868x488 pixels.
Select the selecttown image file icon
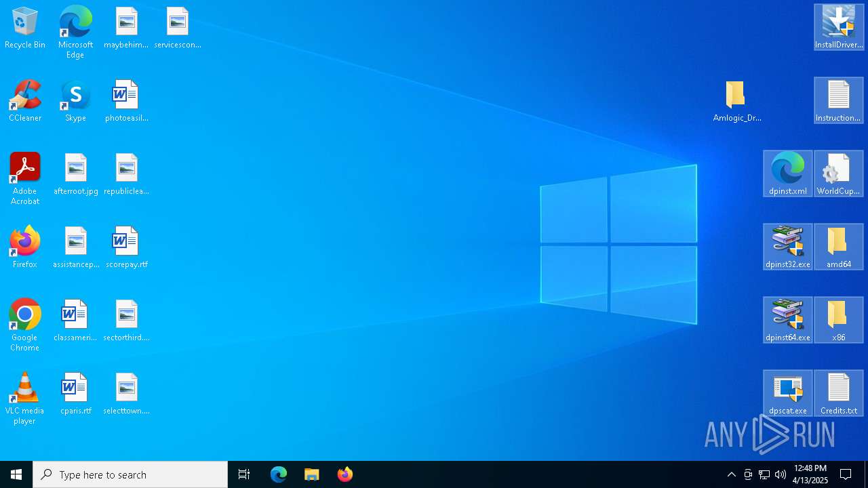pos(126,394)
